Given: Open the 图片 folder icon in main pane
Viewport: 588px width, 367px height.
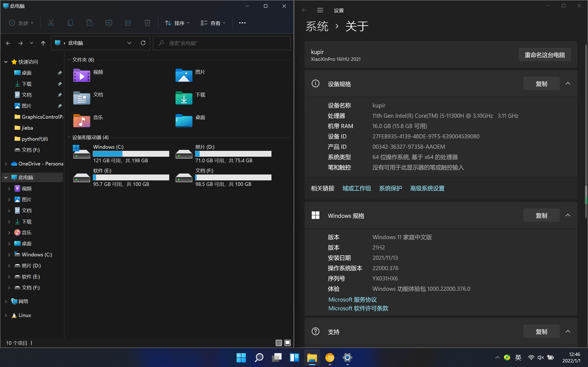Looking at the screenshot, I should [184, 75].
